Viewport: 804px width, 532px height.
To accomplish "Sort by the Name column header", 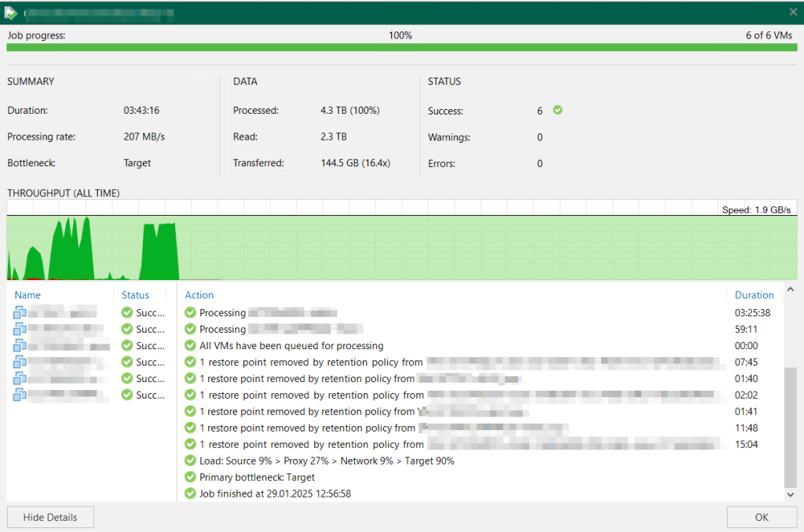I will tap(27, 295).
